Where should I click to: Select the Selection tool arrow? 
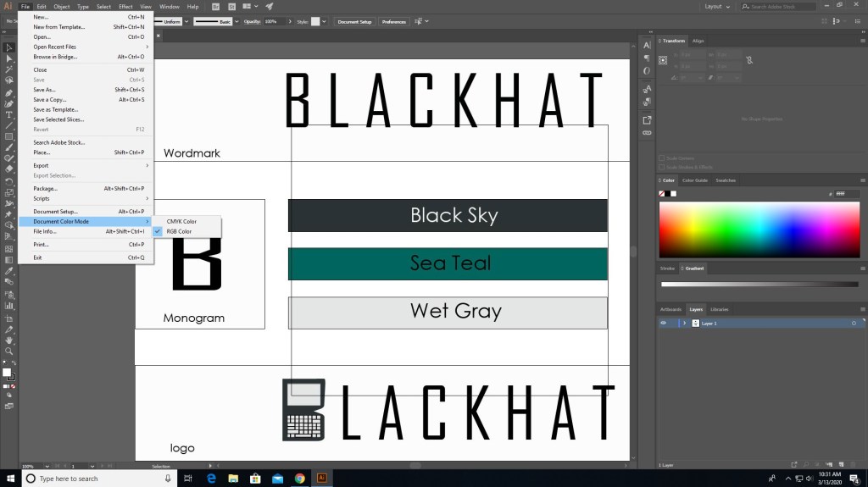[9, 48]
